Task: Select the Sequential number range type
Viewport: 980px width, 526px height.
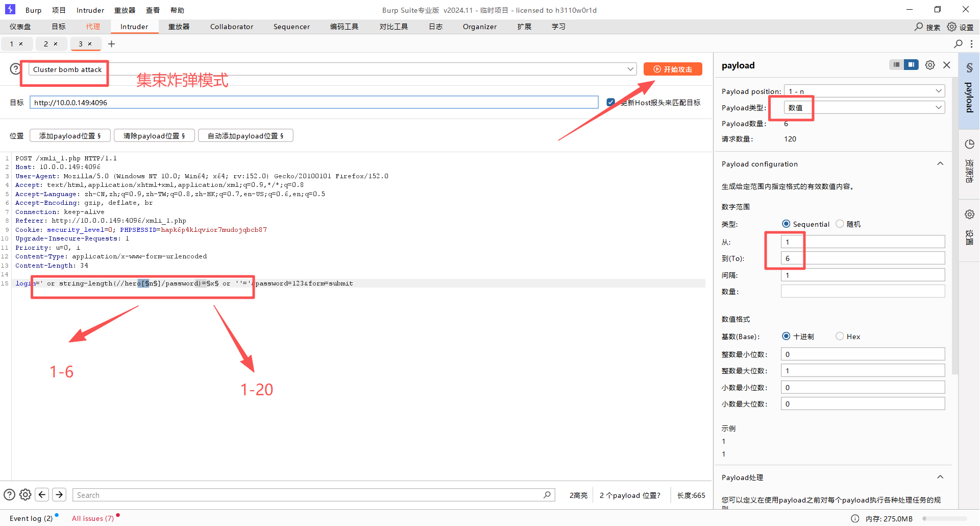Action: pyautogui.click(x=786, y=224)
